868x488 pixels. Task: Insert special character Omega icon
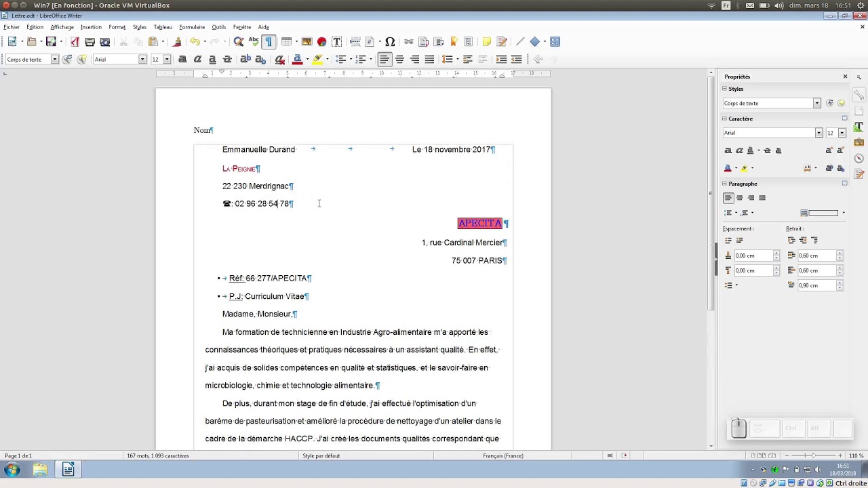point(390,42)
